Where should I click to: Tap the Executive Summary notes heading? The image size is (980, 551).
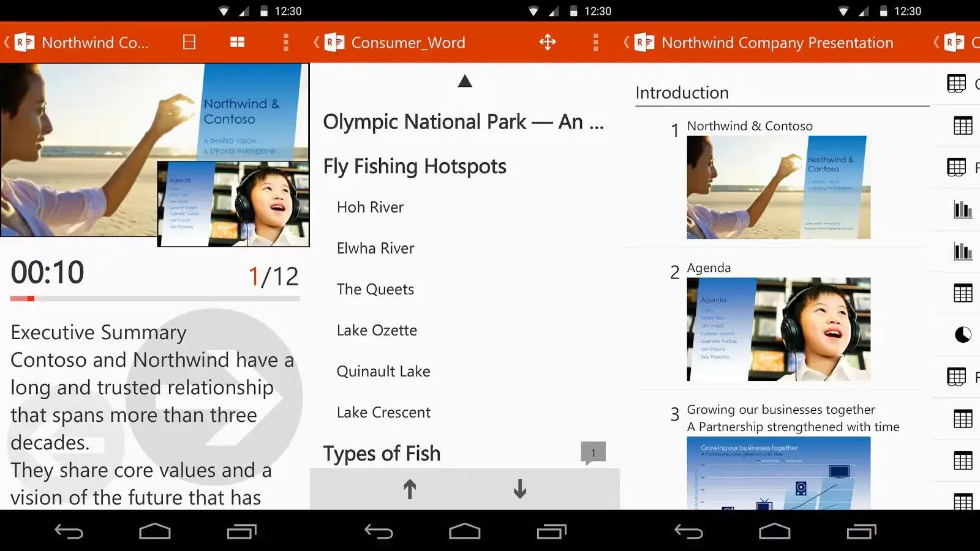tap(99, 332)
